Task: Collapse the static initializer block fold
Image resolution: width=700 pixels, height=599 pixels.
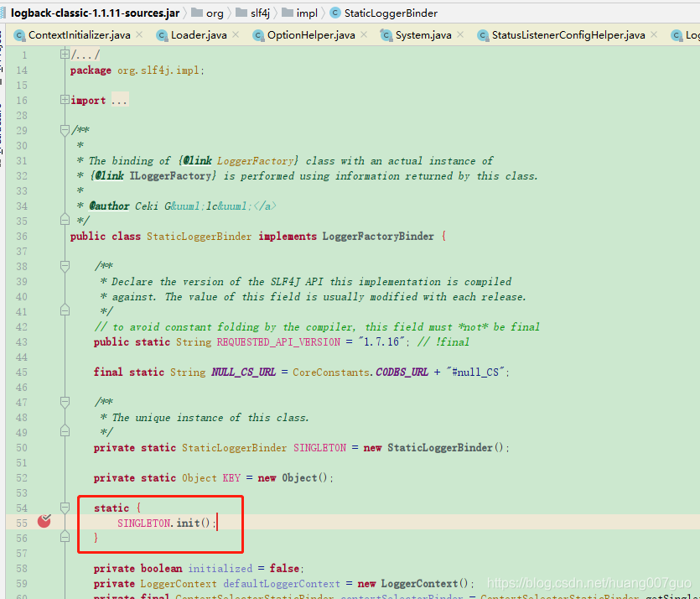Action: (x=65, y=508)
